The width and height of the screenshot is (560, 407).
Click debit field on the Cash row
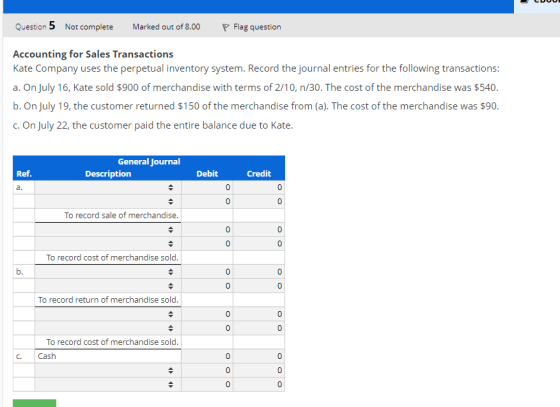[207, 356]
